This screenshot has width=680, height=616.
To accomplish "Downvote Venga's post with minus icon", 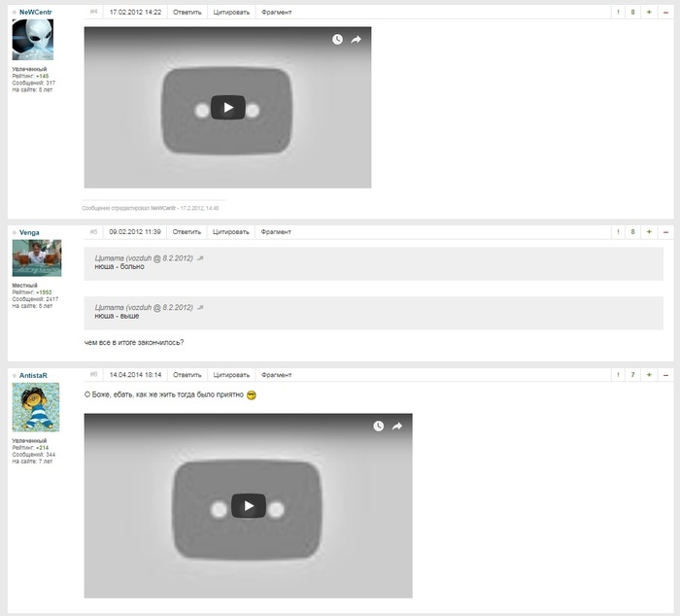I will pos(665,232).
